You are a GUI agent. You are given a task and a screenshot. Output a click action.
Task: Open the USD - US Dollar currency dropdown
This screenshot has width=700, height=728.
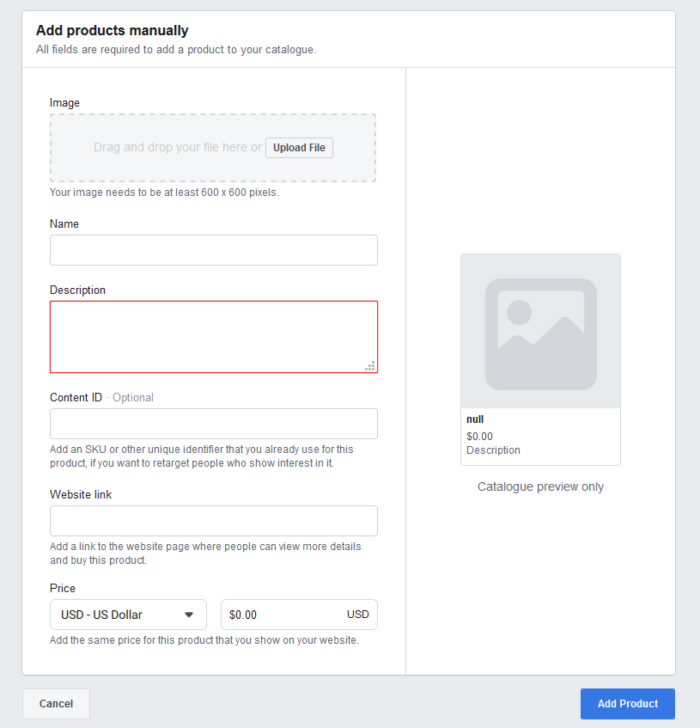pyautogui.click(x=128, y=615)
